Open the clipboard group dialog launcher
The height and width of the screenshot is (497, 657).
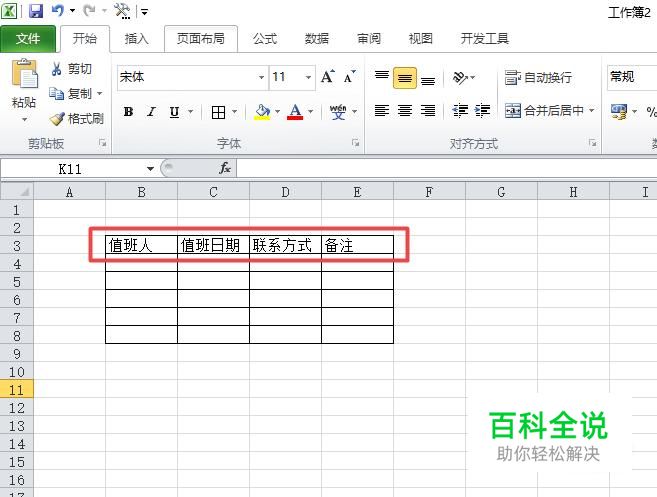pyautogui.click(x=103, y=143)
